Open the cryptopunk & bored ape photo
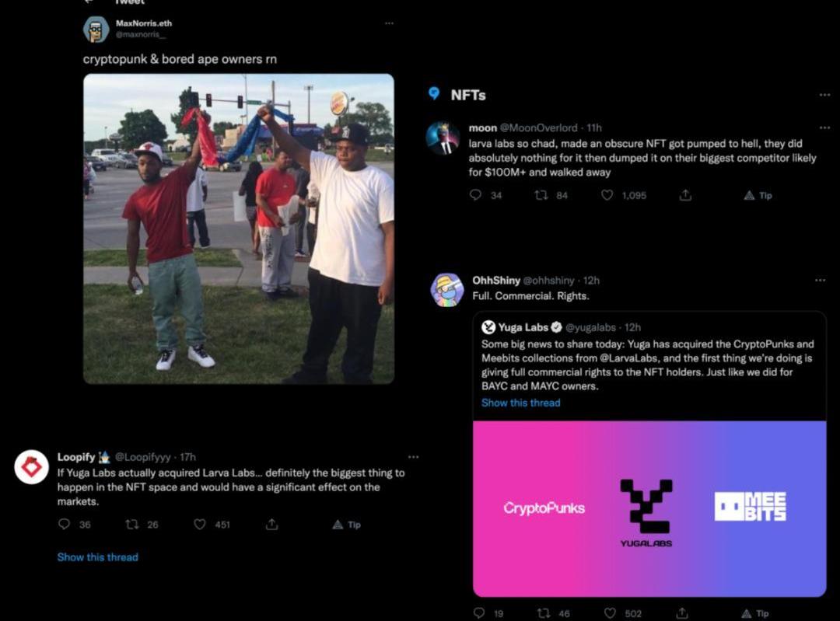The width and height of the screenshot is (840, 621). click(239, 229)
